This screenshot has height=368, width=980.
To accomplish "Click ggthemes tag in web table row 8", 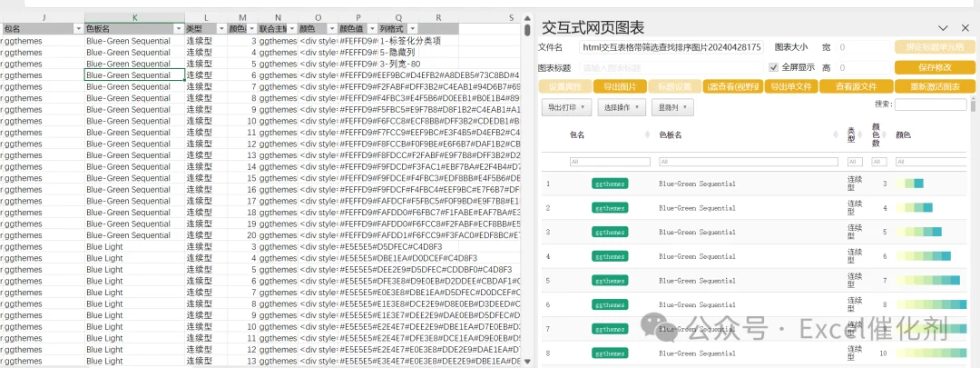I will point(610,353).
